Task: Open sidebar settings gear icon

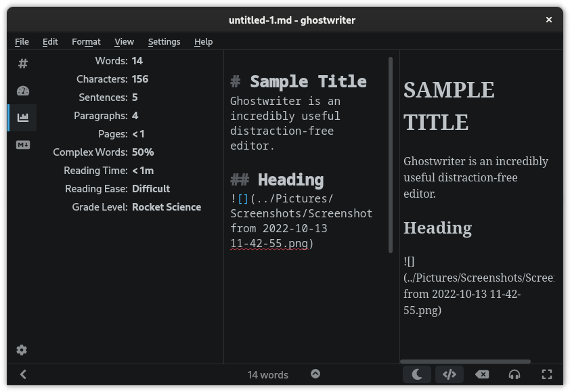Action: [22, 350]
